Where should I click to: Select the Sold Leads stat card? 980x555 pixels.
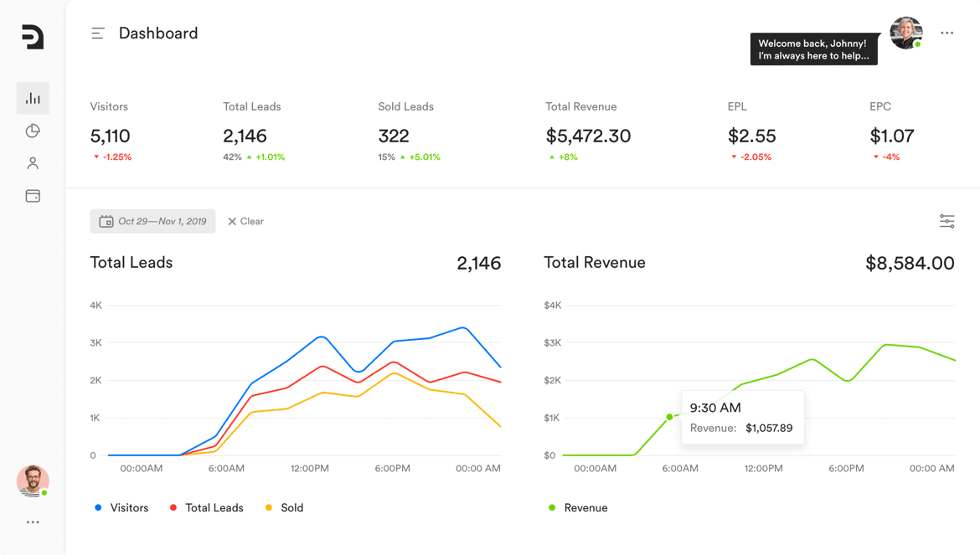click(409, 131)
